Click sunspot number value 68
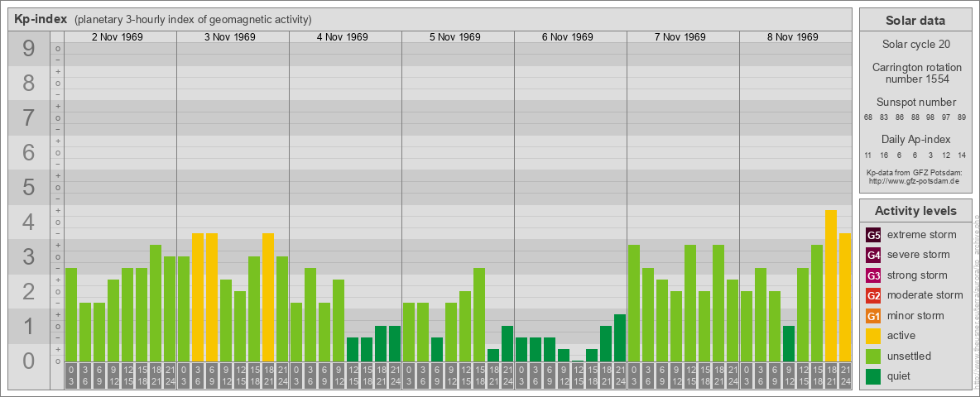 [867, 117]
